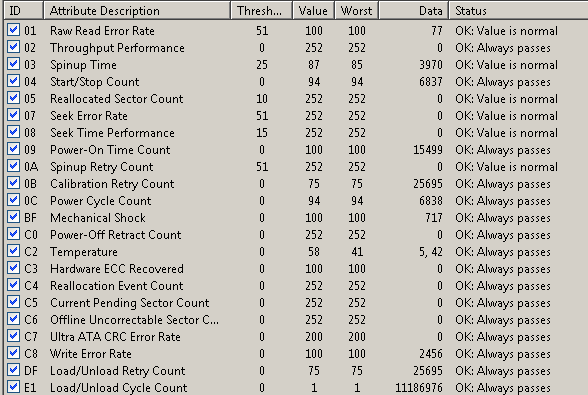Toggle the Spinup Time attribute checkbox
588x395 pixels.
click(x=14, y=64)
